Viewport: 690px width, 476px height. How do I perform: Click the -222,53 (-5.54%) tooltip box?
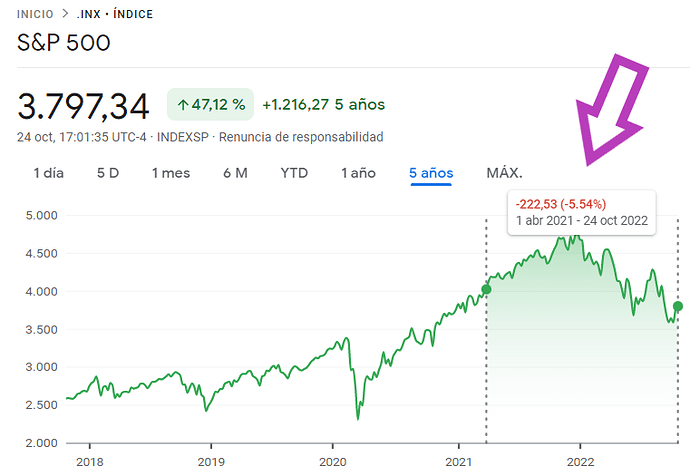click(x=582, y=212)
